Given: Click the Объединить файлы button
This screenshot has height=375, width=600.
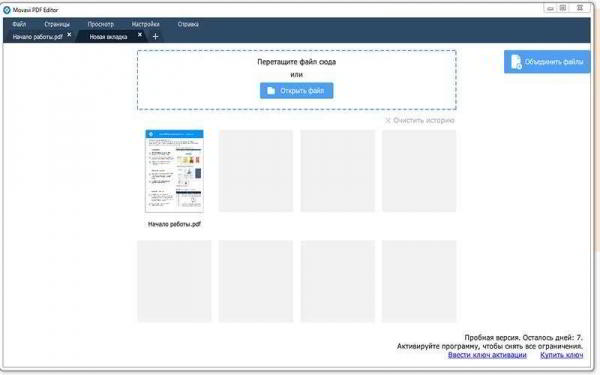Looking at the screenshot, I should pyautogui.click(x=547, y=62).
